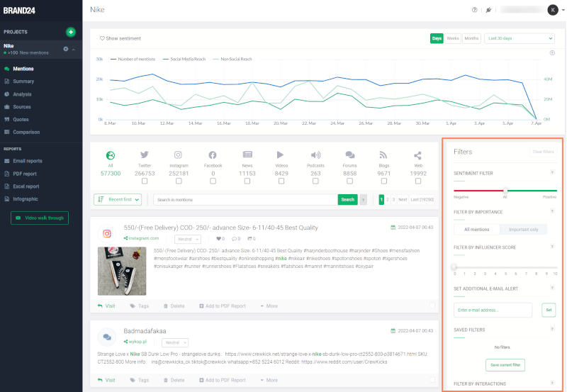The image size is (567, 392).
Task: Click the Facebook source icon
Action: tap(213, 155)
